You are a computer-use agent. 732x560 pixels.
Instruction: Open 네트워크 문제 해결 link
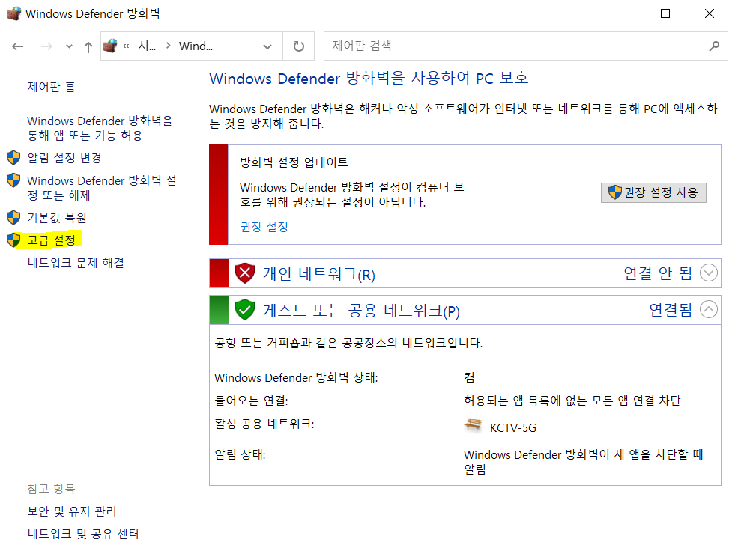click(x=76, y=263)
